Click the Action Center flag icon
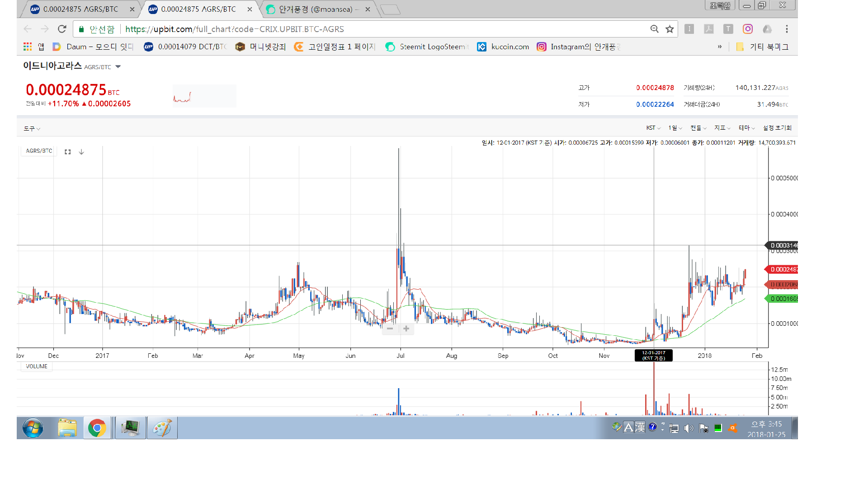The width and height of the screenshot is (868, 488). (x=703, y=428)
